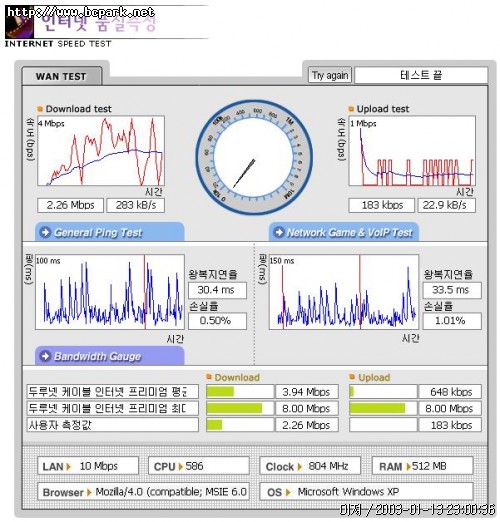Open the Network Game & VoIP Test header
The height and width of the screenshot is (522, 500).
[x=344, y=232]
